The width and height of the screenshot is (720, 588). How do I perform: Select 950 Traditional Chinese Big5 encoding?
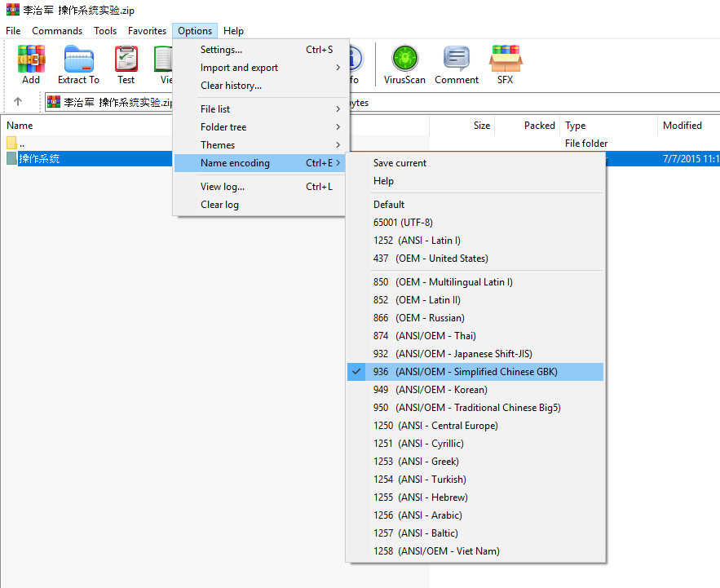(x=475, y=408)
